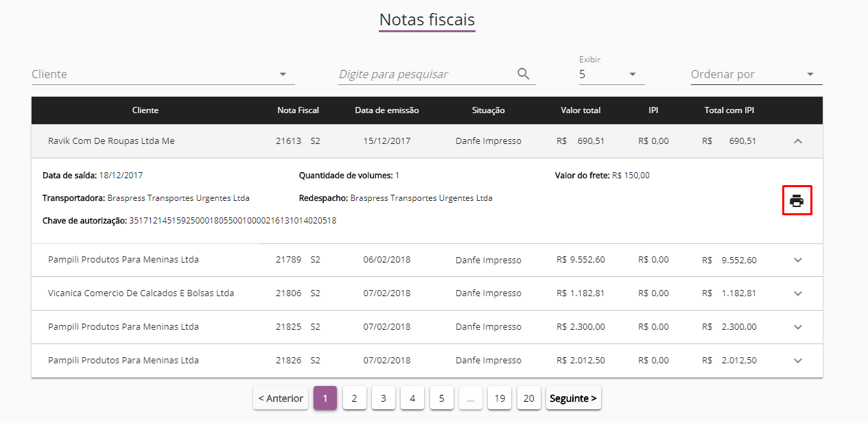Screen dimensions: 868x423
Task: Open the Exibir rows-per-page dropdown
Action: [632, 74]
